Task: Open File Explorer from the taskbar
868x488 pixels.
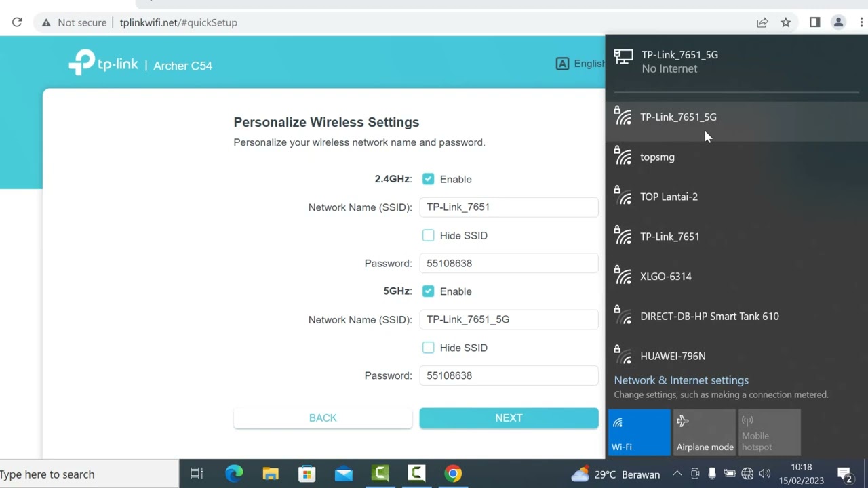Action: [x=271, y=474]
